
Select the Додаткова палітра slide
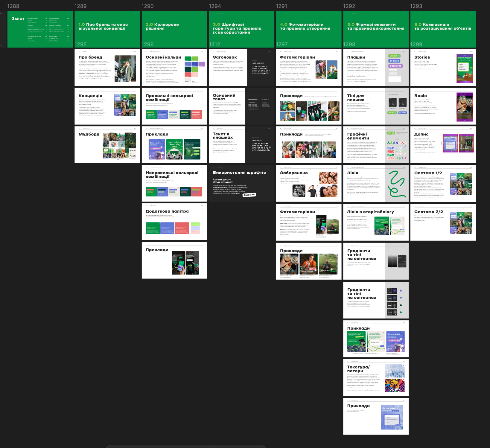[x=174, y=222]
